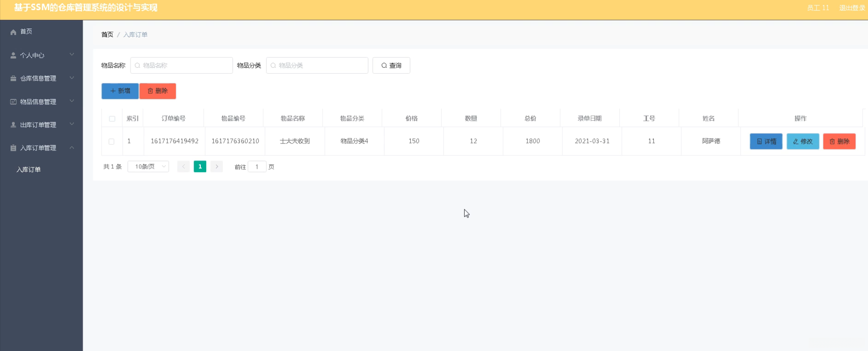This screenshot has width=868, height=351.
Task: Click the blue 新增 button
Action: coord(120,91)
